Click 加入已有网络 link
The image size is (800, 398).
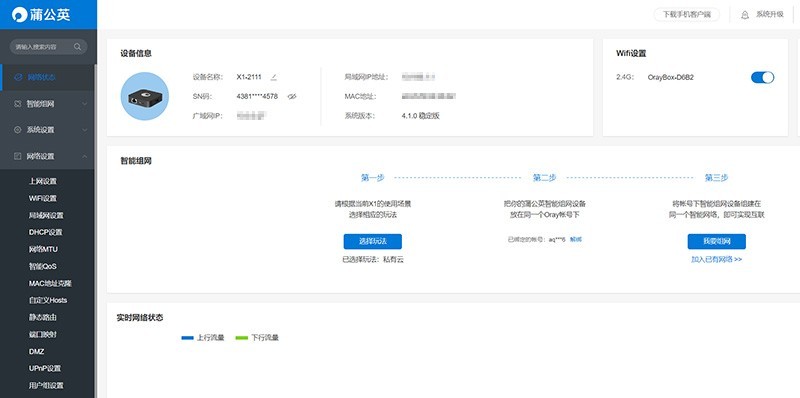[x=717, y=259]
